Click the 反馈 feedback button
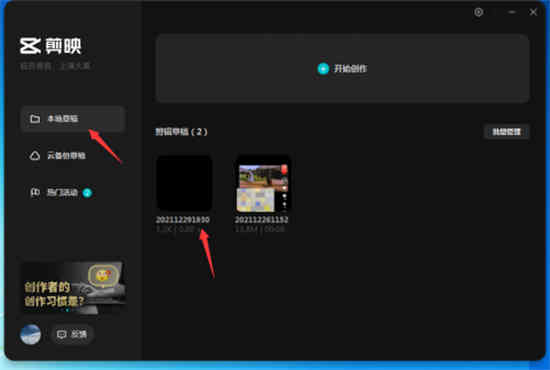Image resolution: width=550 pixels, height=370 pixels. (x=72, y=334)
